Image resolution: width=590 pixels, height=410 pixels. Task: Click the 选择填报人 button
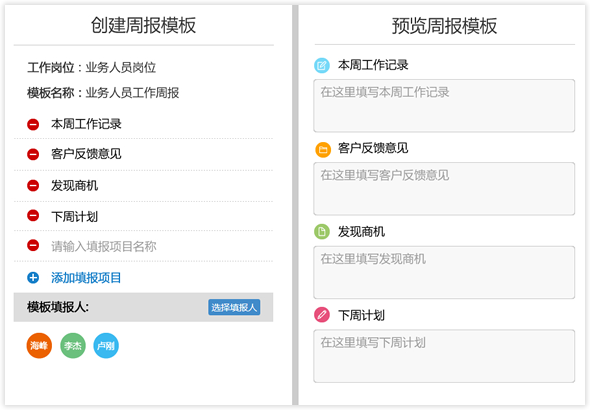(x=234, y=307)
